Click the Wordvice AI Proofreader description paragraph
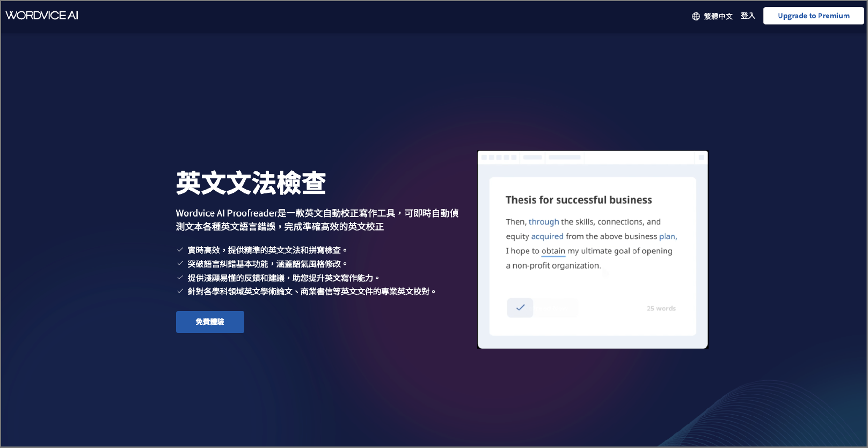Screen dimensions: 868x448 click(317, 220)
